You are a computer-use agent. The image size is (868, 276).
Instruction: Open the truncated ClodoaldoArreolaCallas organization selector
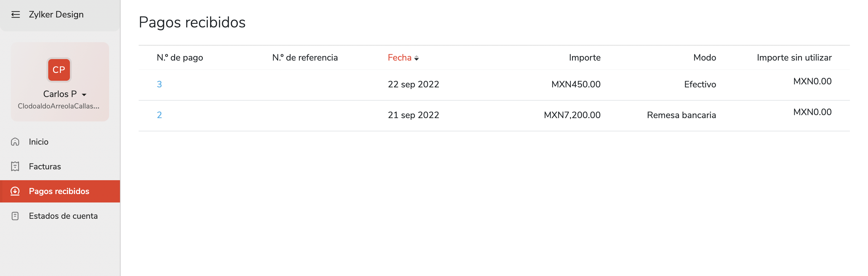point(59,106)
